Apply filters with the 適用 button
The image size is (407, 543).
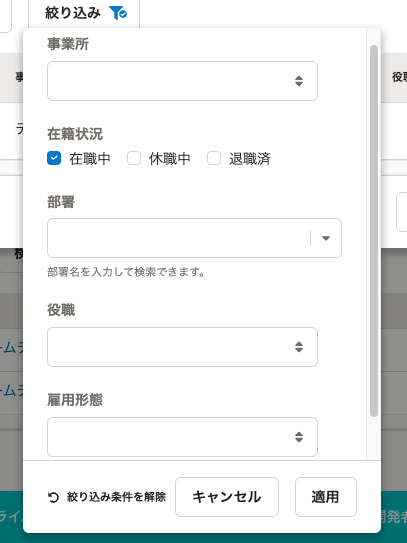pos(326,497)
